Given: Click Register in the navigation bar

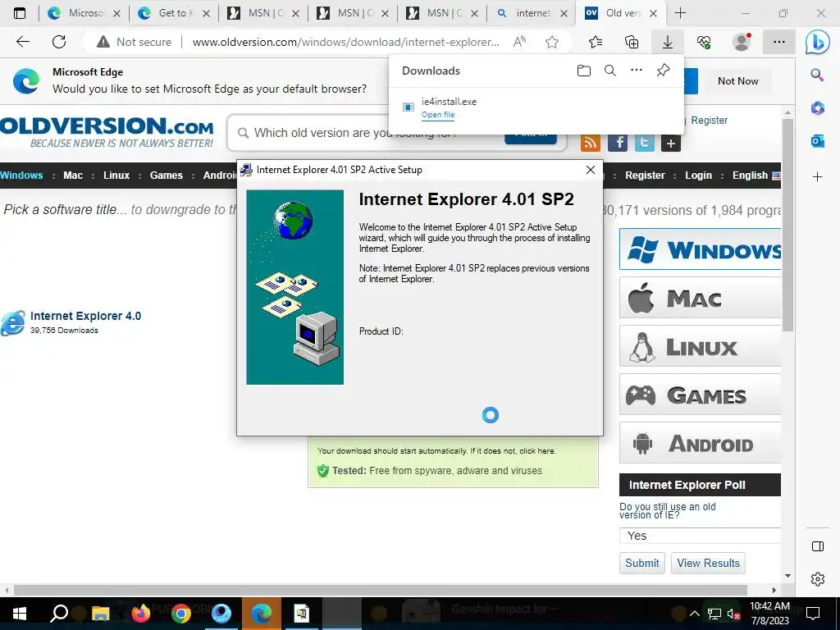Looking at the screenshot, I should pos(645,176).
